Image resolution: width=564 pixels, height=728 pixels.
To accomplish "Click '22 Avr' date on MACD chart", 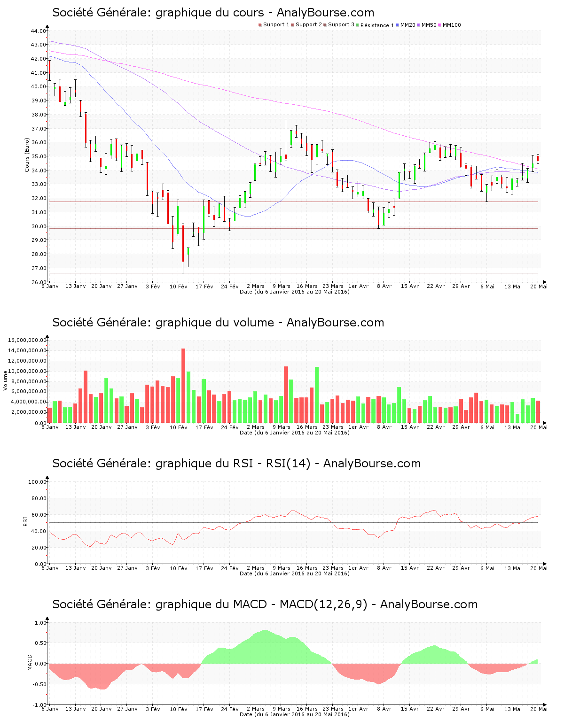I will pyautogui.click(x=436, y=709).
